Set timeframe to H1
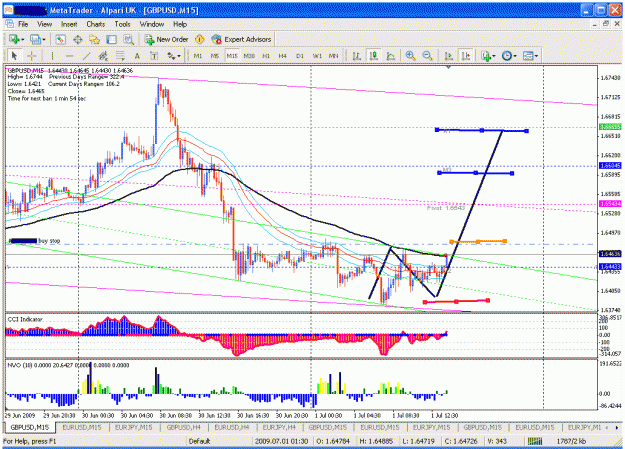Viewport: 625px width, 449px height. click(x=266, y=56)
